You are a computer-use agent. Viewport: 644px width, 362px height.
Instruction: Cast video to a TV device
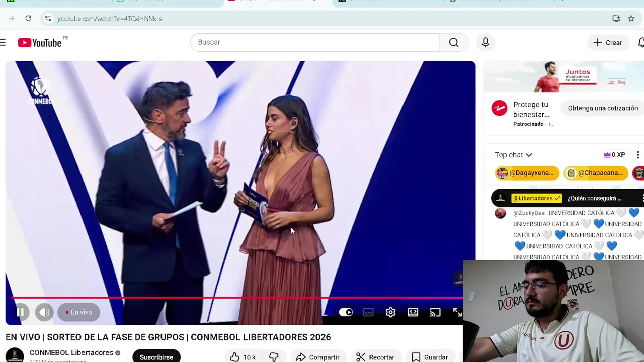(x=435, y=312)
